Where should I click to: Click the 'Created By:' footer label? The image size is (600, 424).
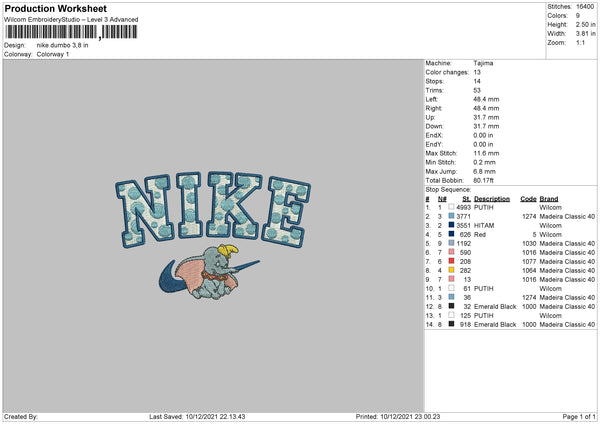[21, 417]
